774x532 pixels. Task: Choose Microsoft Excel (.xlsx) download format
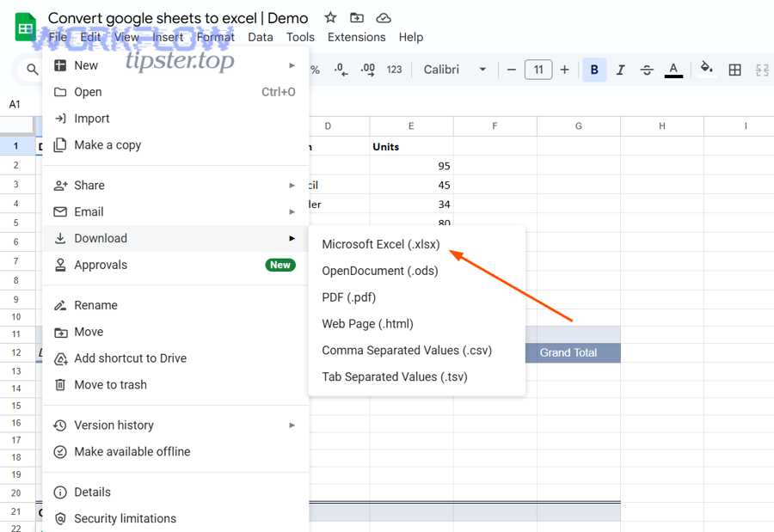point(380,244)
